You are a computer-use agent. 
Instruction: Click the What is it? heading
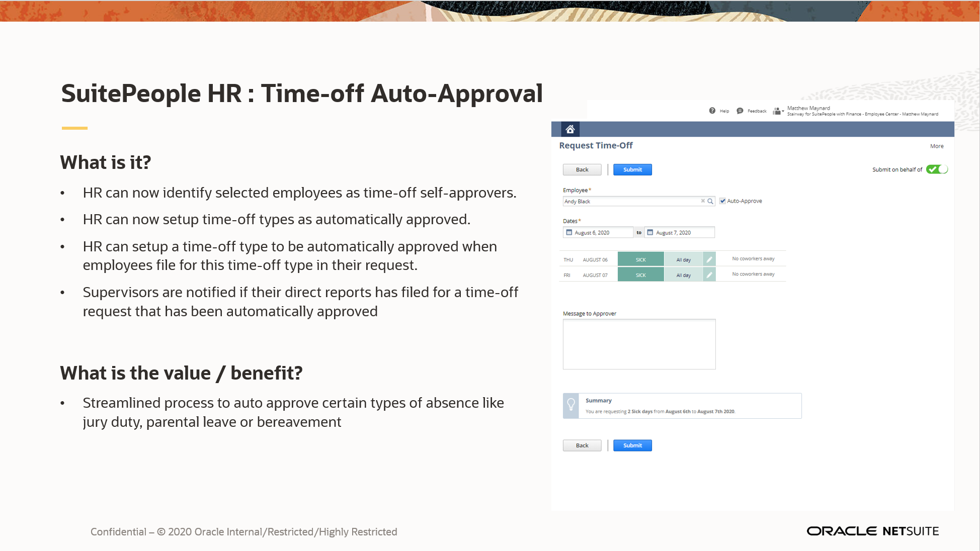pyautogui.click(x=105, y=162)
